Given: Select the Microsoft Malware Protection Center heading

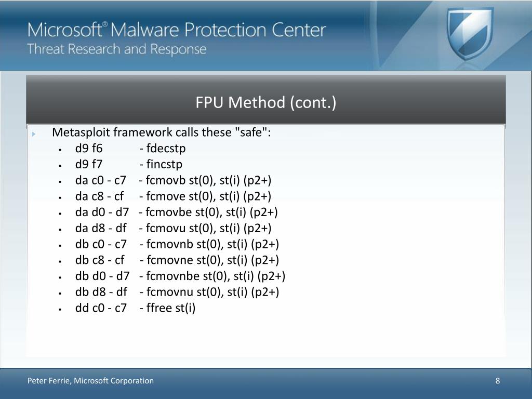Looking at the screenshot, I should [x=177, y=30].
